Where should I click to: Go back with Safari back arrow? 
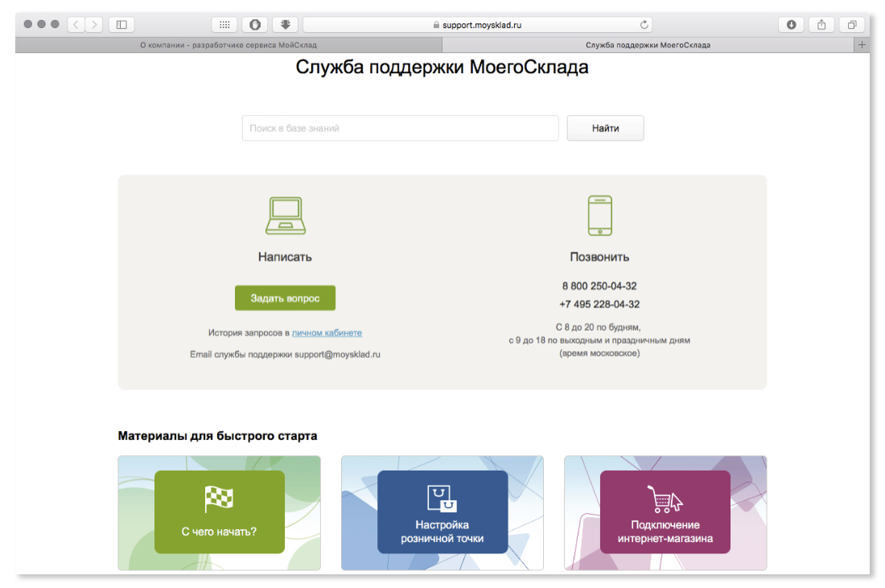point(76,24)
